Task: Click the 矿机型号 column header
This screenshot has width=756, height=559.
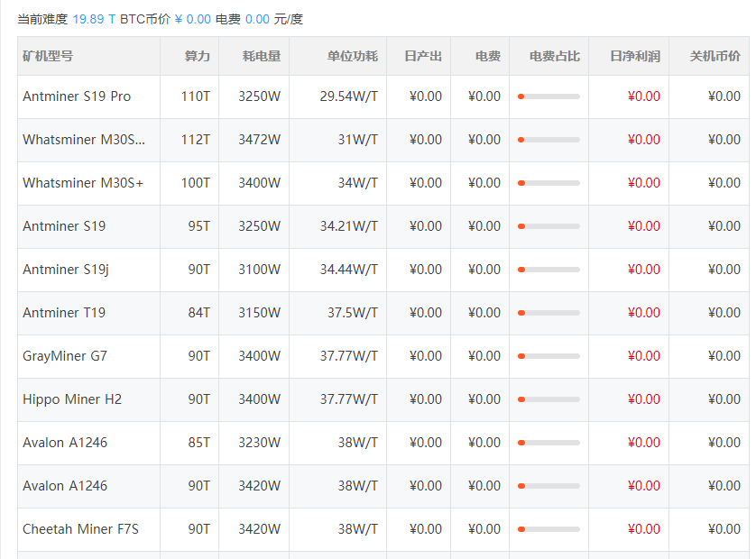Action: [x=46, y=55]
